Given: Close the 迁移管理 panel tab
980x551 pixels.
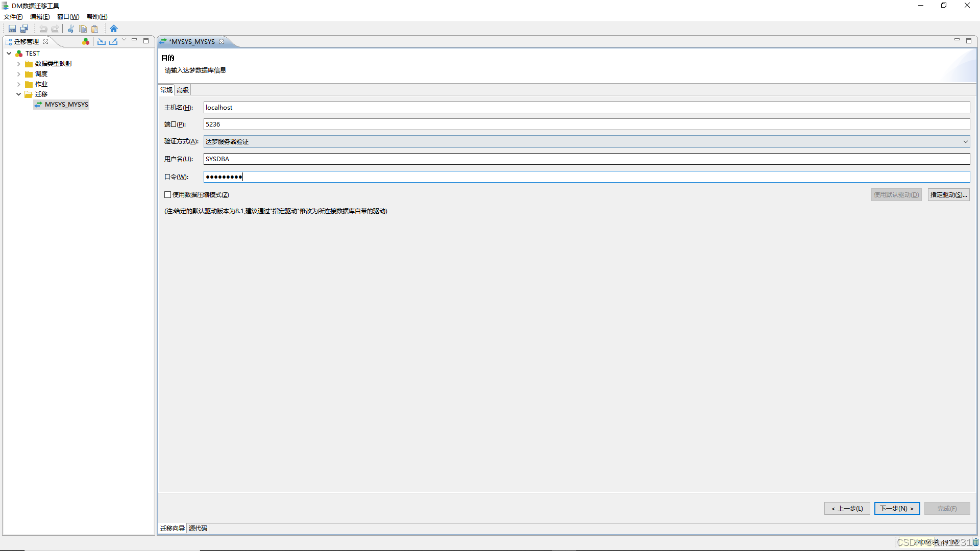Looking at the screenshot, I should (45, 41).
